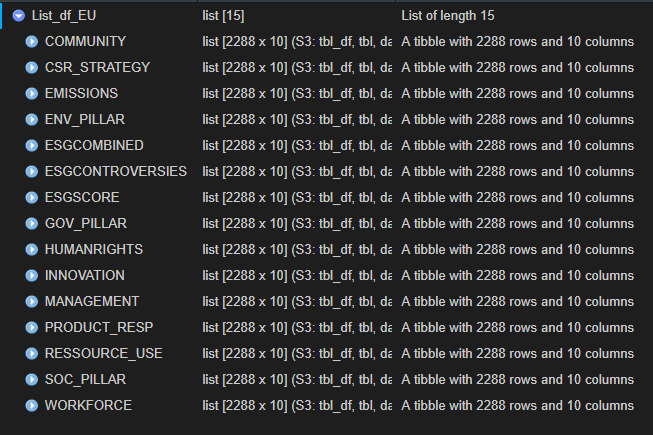Viewport: 653px width, 435px height.
Task: Click the 'list [15]' type cell
Action: (x=223, y=16)
